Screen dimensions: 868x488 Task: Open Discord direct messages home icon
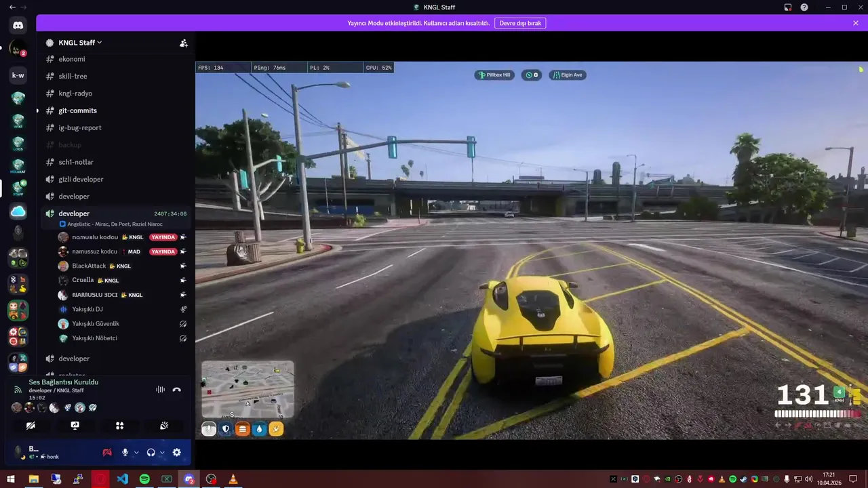pyautogui.click(x=18, y=26)
